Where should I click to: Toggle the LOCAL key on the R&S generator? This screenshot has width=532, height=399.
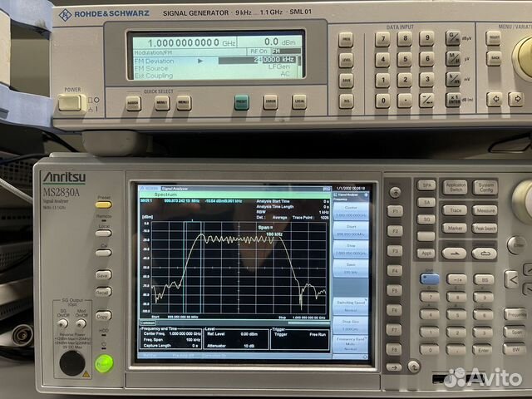(x=299, y=101)
